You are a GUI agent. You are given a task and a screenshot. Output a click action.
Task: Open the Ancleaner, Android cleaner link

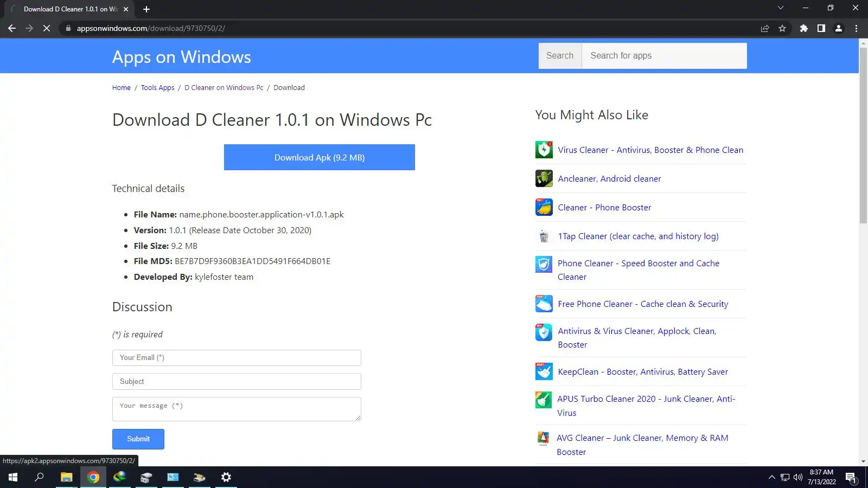tap(609, 179)
